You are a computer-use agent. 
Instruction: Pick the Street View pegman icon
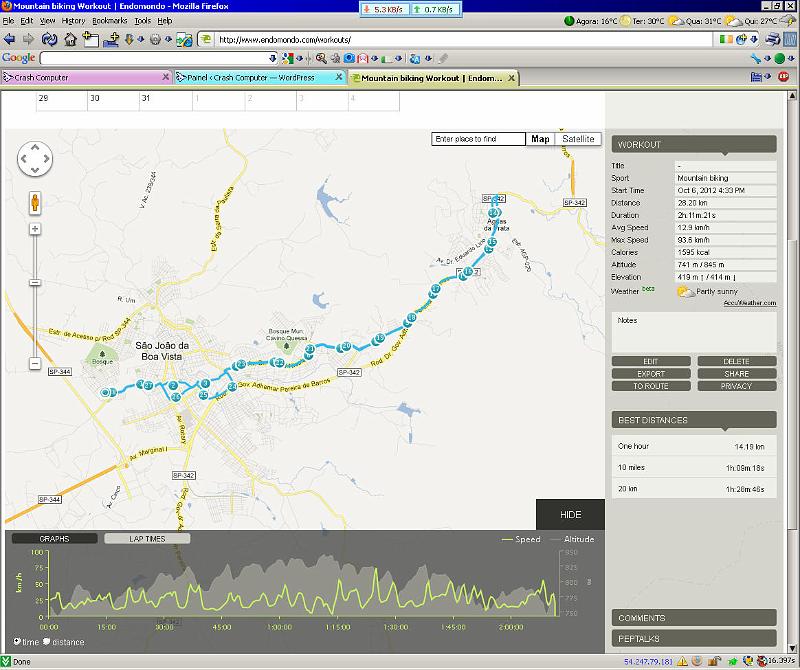click(35, 203)
